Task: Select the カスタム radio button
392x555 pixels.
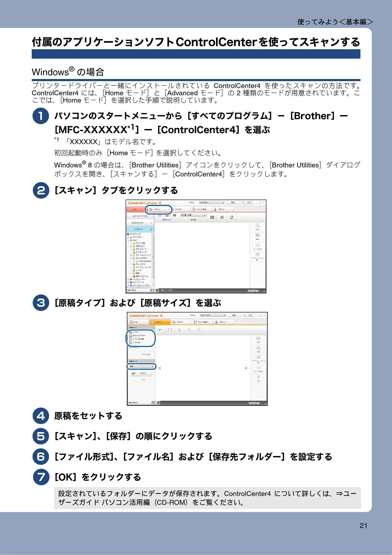Action: point(133,342)
